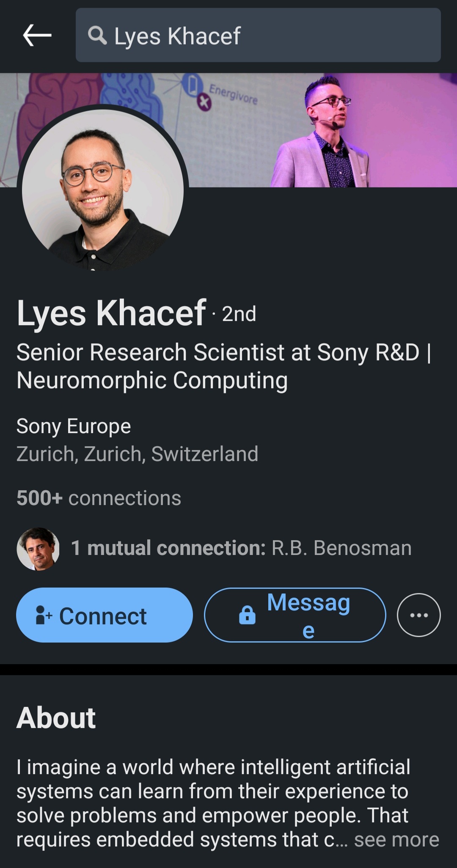This screenshot has height=868, width=457.
Task: Tap the back arrow
Action: coord(37,35)
